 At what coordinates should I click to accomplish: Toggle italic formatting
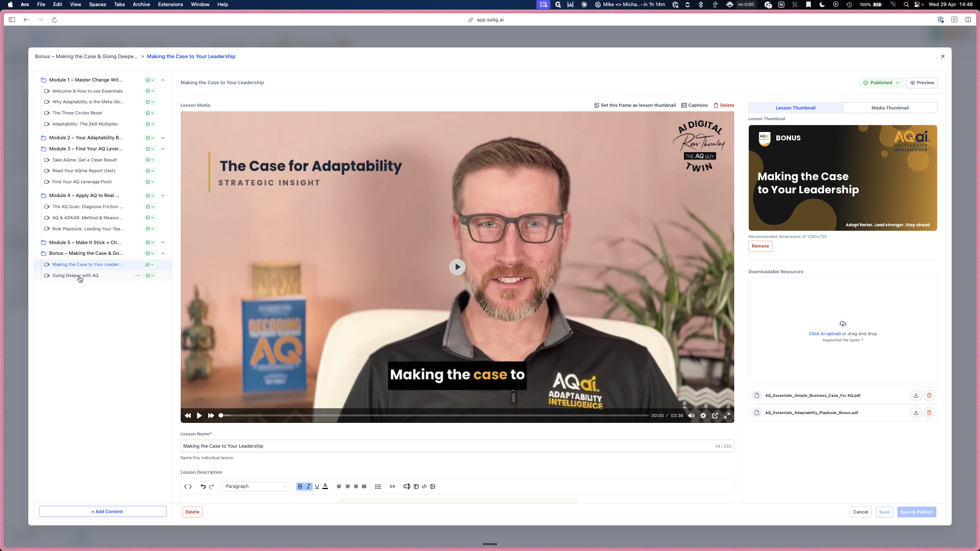(309, 486)
